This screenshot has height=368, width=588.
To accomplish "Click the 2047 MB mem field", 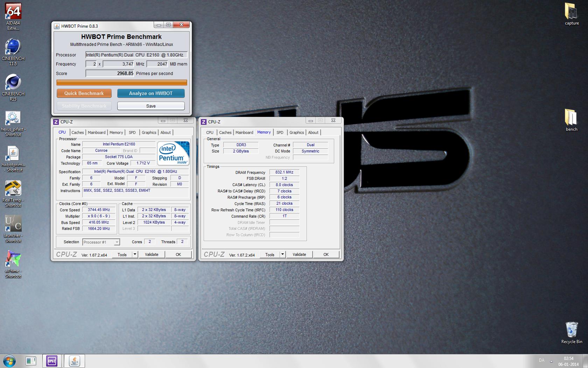I will click(x=157, y=64).
